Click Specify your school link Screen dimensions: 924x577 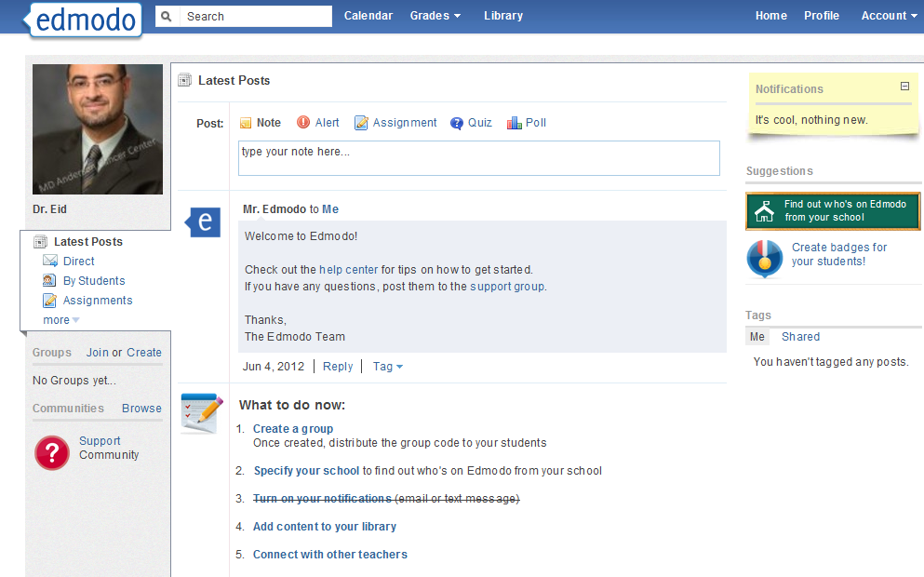click(x=306, y=471)
